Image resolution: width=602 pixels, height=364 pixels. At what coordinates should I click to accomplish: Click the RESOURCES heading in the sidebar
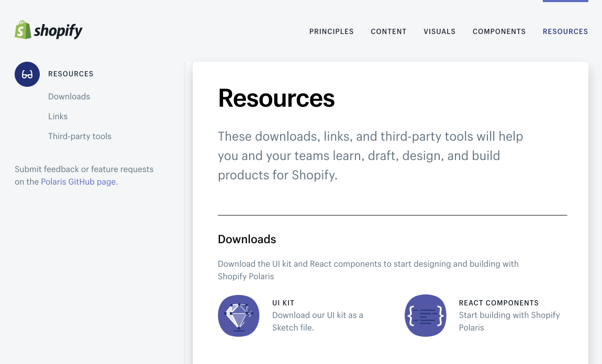pos(71,74)
